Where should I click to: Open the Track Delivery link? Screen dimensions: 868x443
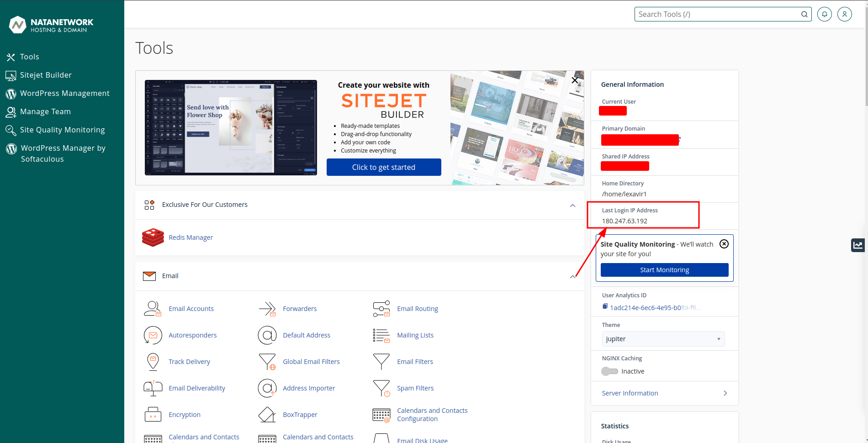189,362
